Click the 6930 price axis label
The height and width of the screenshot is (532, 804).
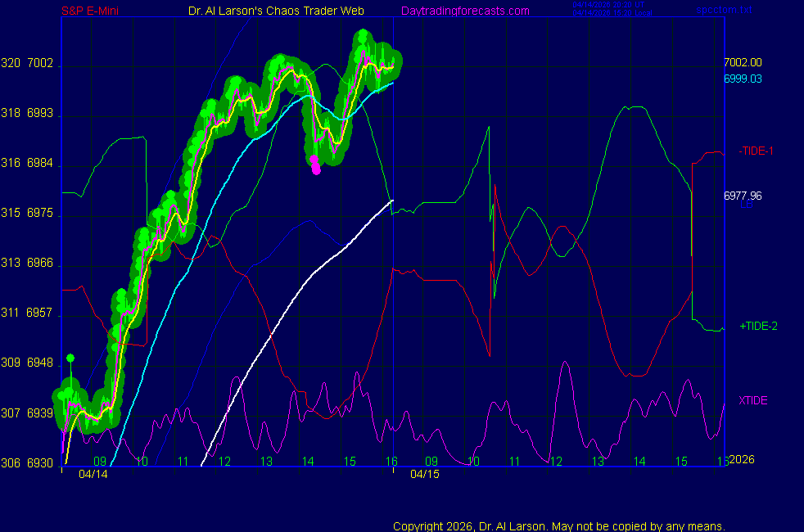coord(40,463)
